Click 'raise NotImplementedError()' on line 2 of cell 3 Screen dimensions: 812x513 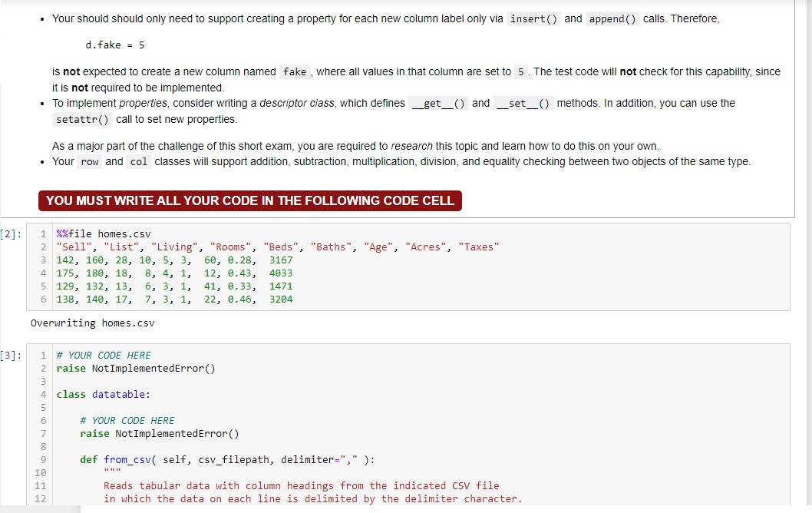click(x=136, y=369)
